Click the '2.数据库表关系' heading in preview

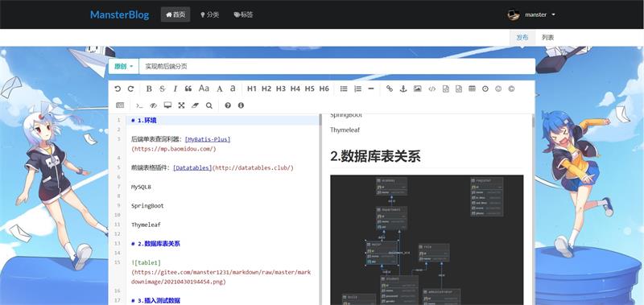coord(375,156)
